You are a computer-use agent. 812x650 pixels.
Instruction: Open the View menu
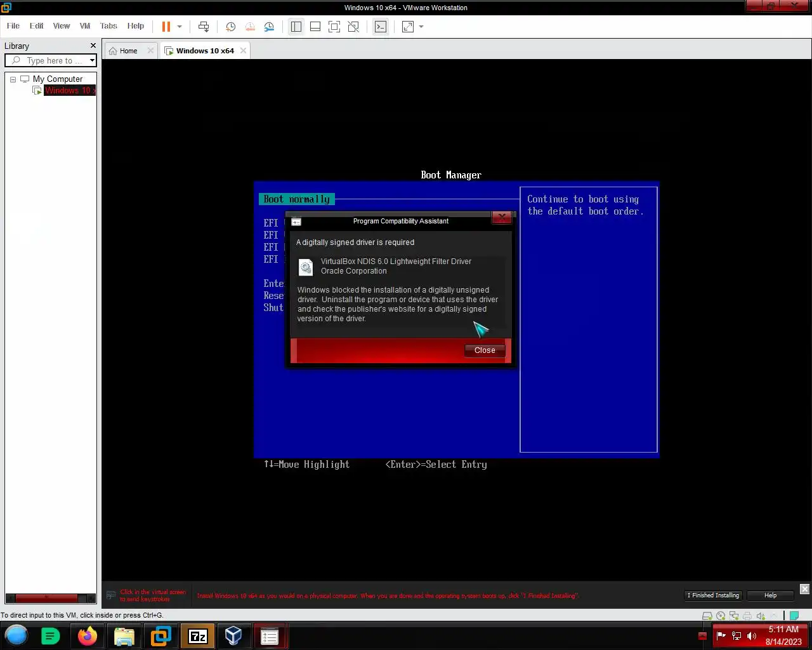pyautogui.click(x=62, y=26)
